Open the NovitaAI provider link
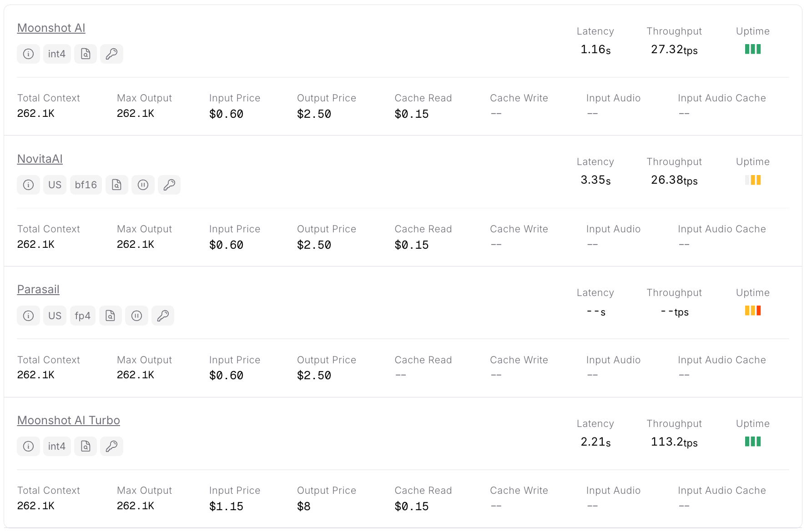The height and width of the screenshot is (532, 807). 40,159
